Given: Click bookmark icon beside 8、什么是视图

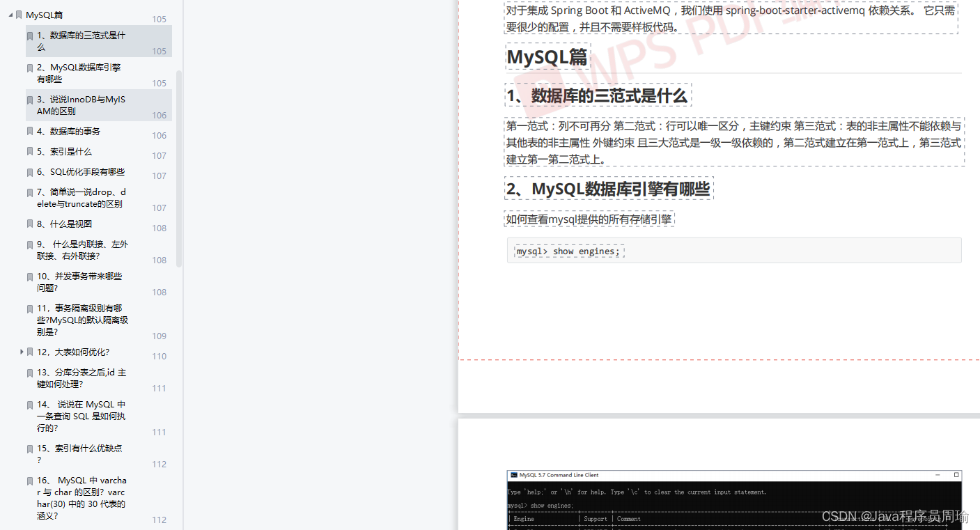Looking at the screenshot, I should tap(30, 224).
